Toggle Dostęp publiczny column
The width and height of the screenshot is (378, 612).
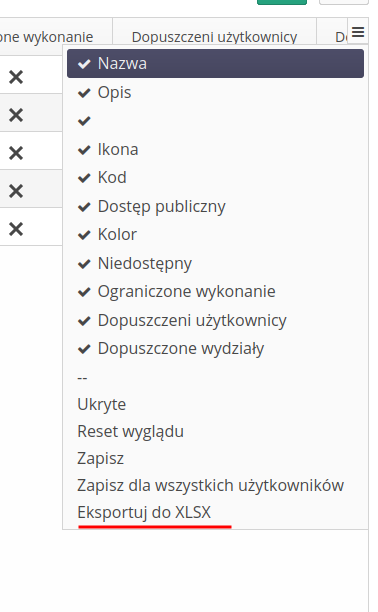click(x=215, y=206)
